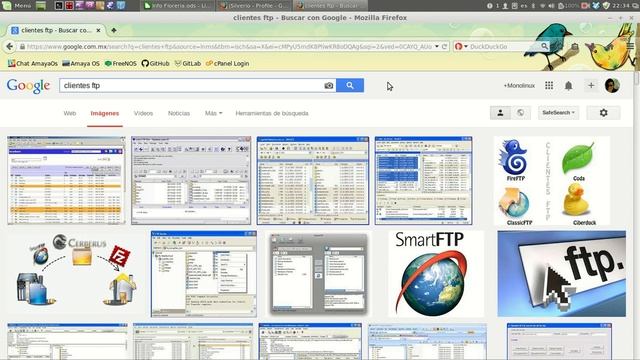Screen dimensions: 640x360
Task: Open the GitLab bookmark
Action: coord(188,63)
